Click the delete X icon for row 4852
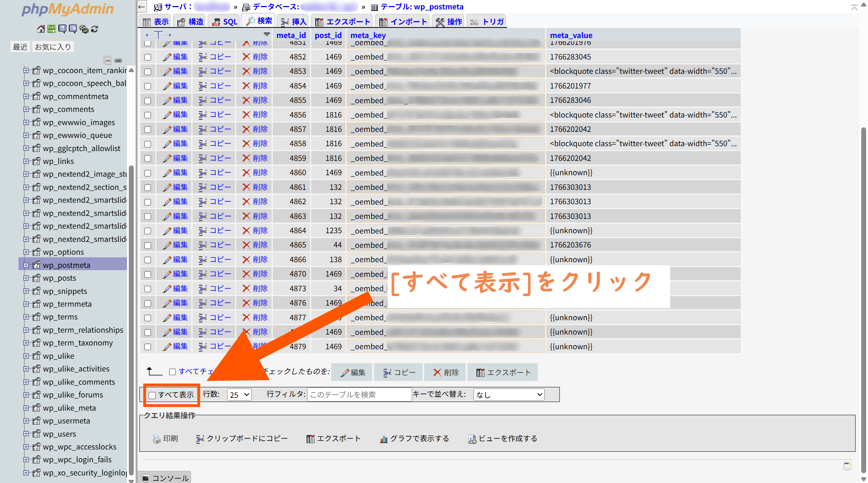 (x=246, y=57)
